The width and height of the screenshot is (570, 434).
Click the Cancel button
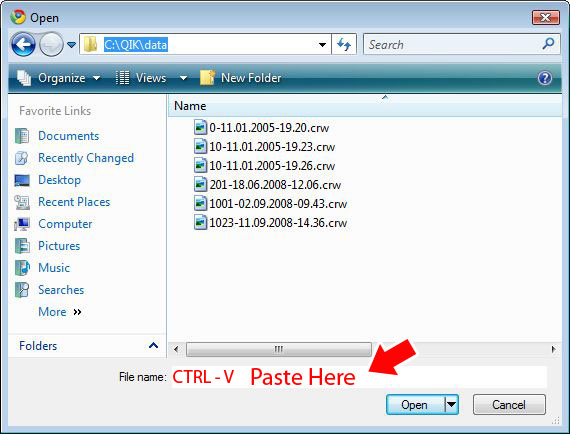coord(509,405)
